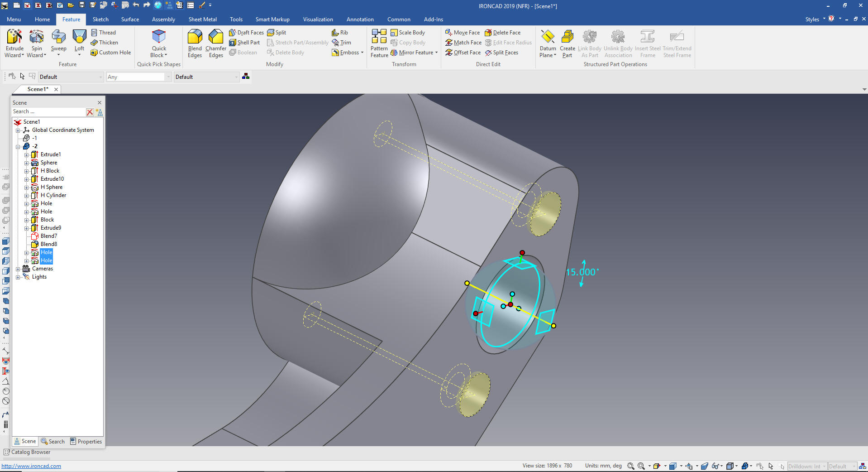Expand the Cameras tree node
The width and height of the screenshot is (868, 472).
click(18, 269)
